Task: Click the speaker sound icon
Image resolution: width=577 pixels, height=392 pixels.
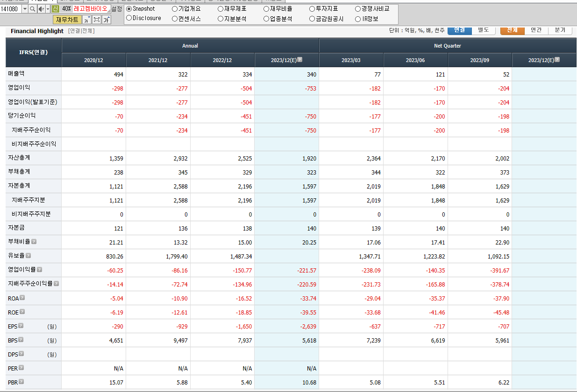Action: [41, 9]
